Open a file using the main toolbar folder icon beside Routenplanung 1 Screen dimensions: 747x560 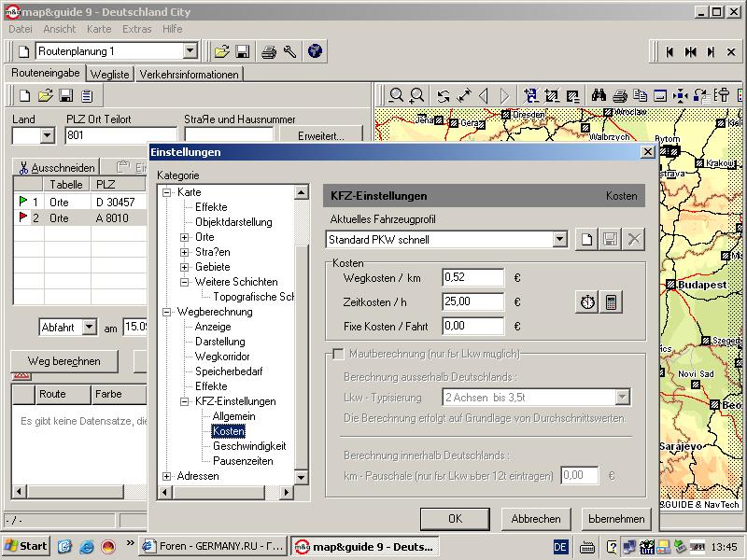click(x=221, y=51)
